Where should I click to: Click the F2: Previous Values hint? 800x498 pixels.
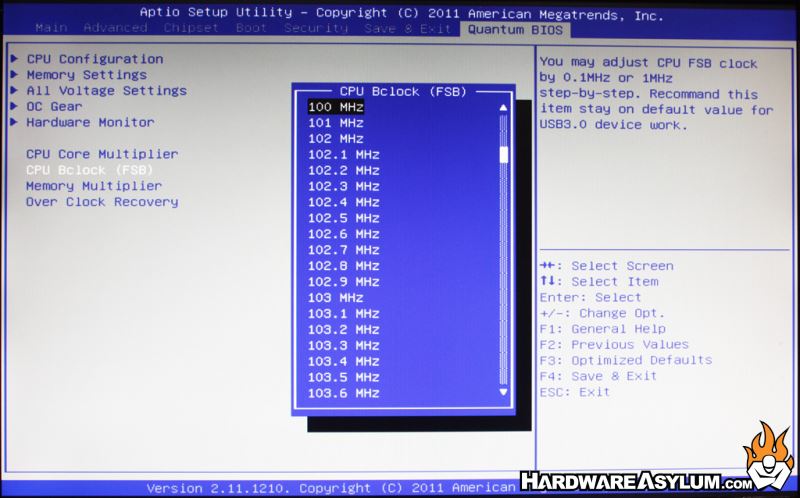614,344
